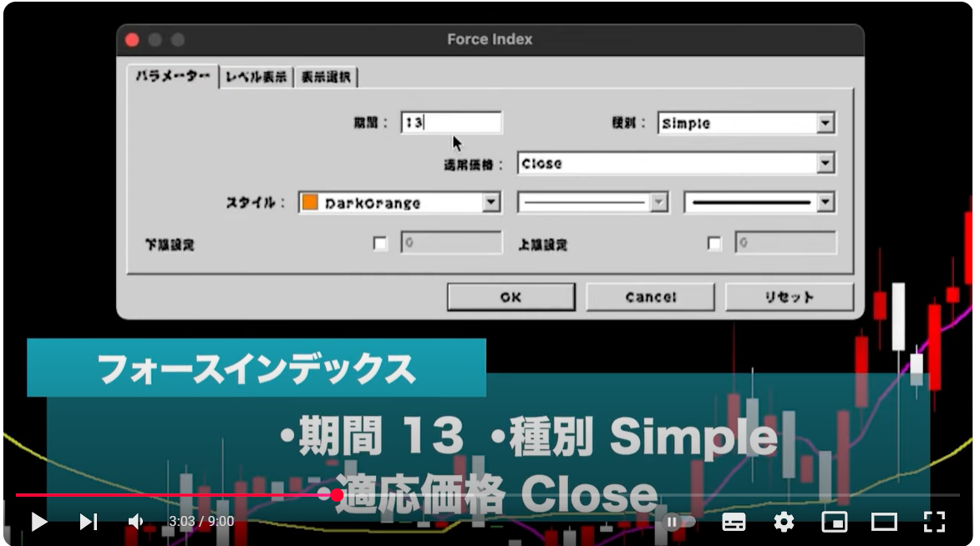Open the 適用価格 Close dropdown

click(676, 164)
